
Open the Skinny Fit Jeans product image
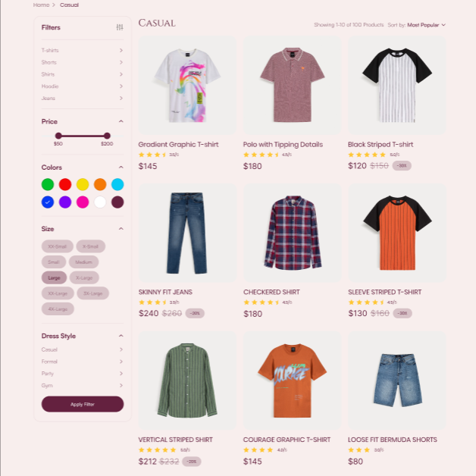click(187, 233)
